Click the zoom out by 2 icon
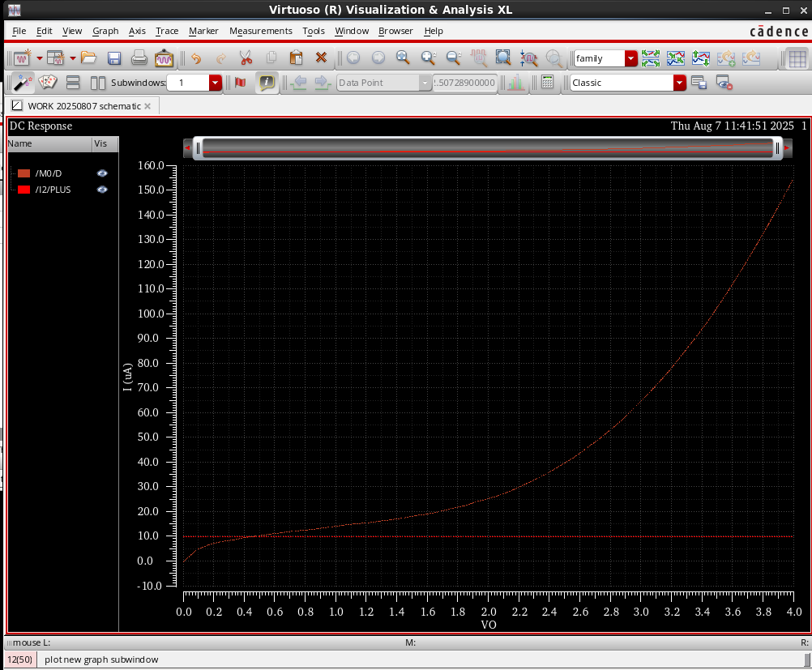 tap(454, 58)
